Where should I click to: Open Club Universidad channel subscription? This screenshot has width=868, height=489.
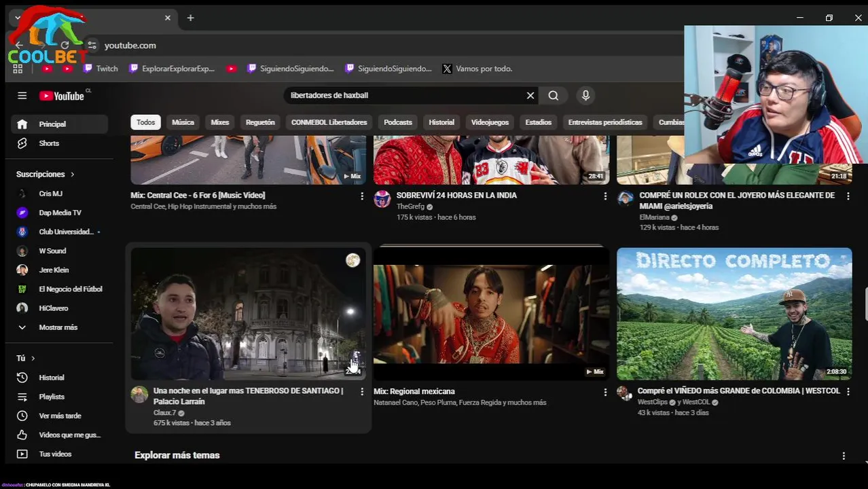(60, 232)
